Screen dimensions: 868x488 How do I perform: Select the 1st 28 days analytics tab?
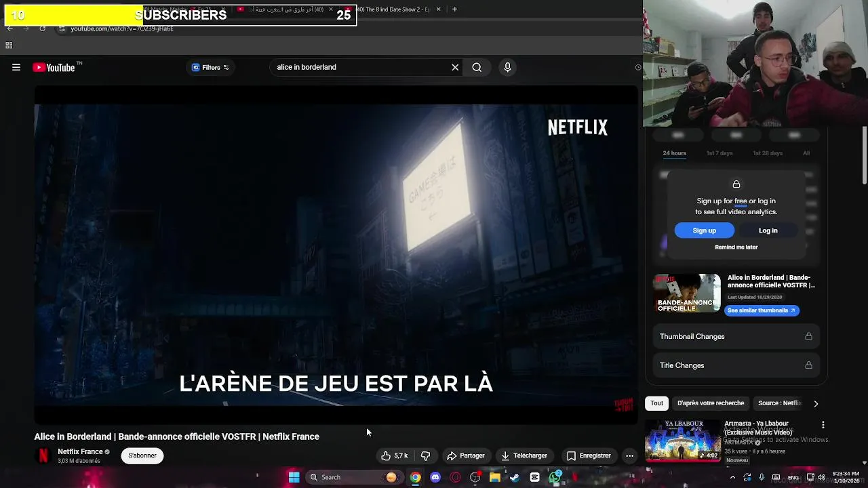[x=768, y=153]
